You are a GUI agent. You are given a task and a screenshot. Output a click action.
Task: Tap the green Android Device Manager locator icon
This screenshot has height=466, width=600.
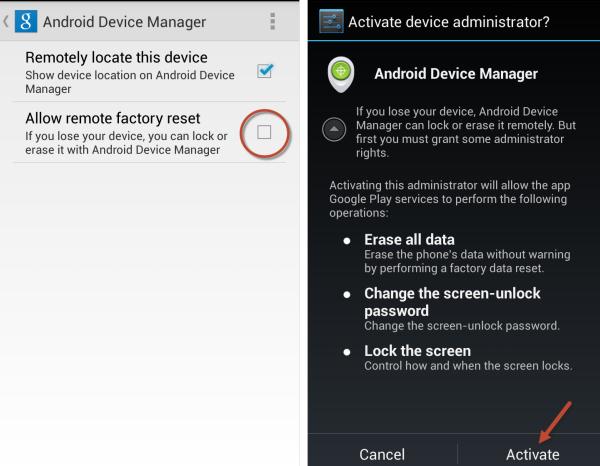343,73
